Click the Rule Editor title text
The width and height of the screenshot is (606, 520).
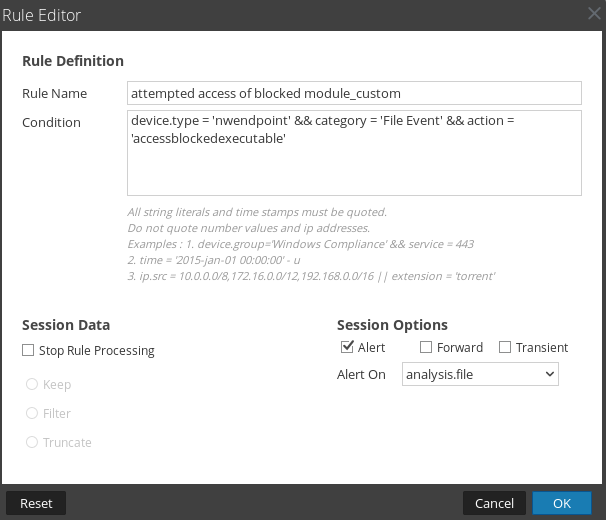point(42,15)
